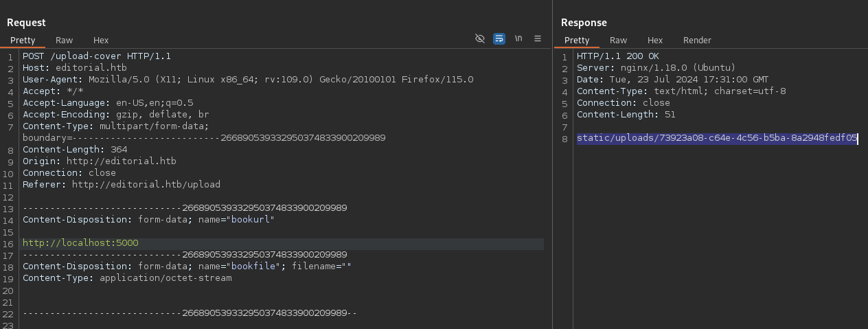868x329 pixels.
Task: Click the highlighted static/uploads path in response
Action: (x=717, y=139)
